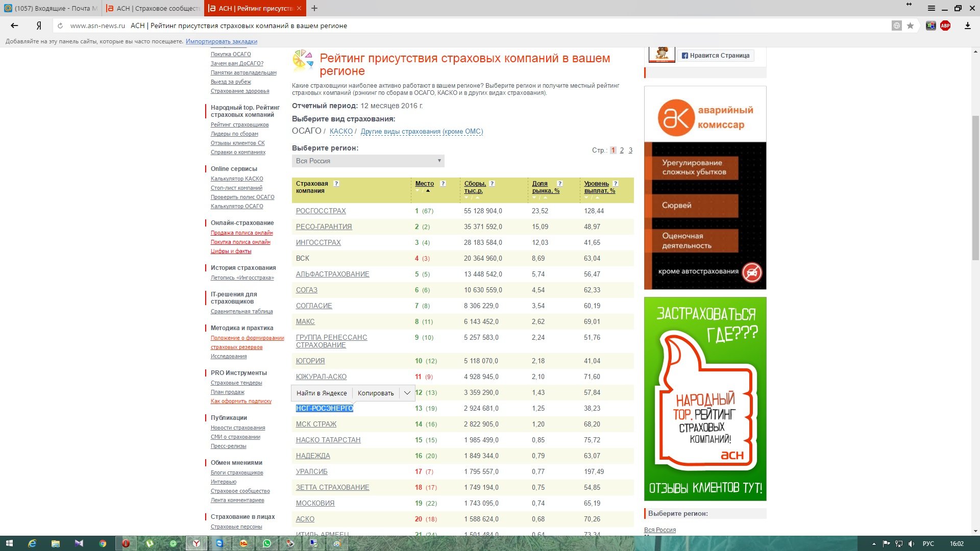This screenshot has height=551, width=980.
Task: Switch input language via РУС indicator
Action: coord(928,544)
